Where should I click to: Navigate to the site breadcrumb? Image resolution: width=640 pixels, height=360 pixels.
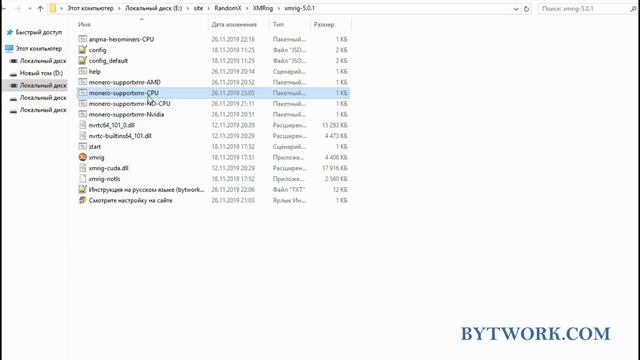pyautogui.click(x=198, y=9)
